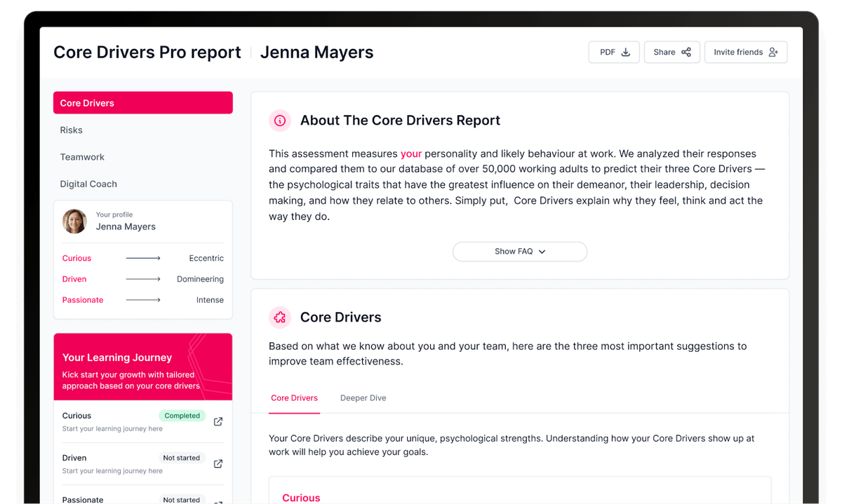This screenshot has height=504, width=842.
Task: Click the Share network icon
Action: coord(686,53)
